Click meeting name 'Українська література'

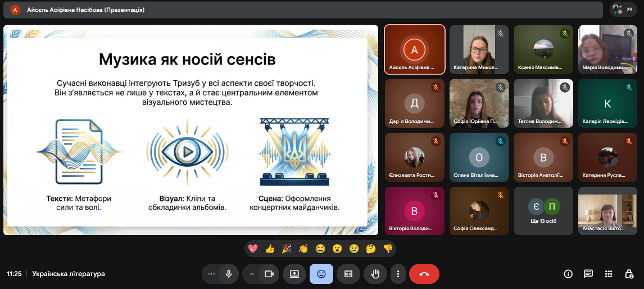pyautogui.click(x=69, y=274)
